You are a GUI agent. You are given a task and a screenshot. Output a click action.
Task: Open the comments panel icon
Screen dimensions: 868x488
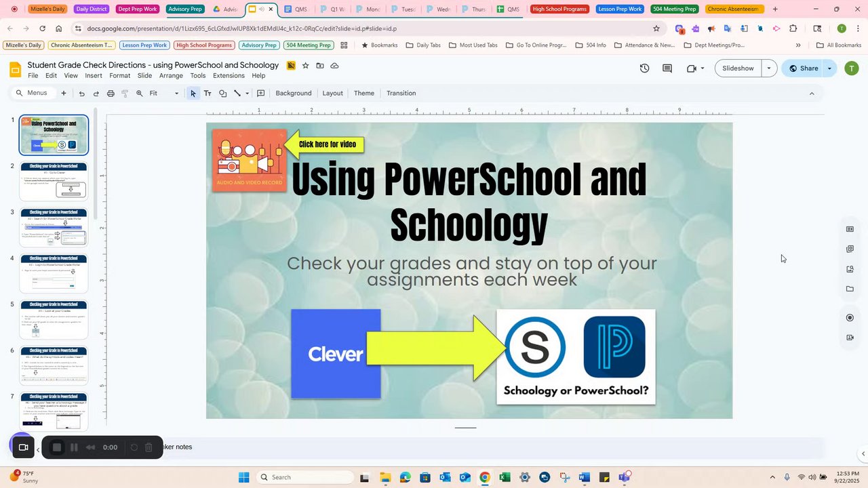667,68
